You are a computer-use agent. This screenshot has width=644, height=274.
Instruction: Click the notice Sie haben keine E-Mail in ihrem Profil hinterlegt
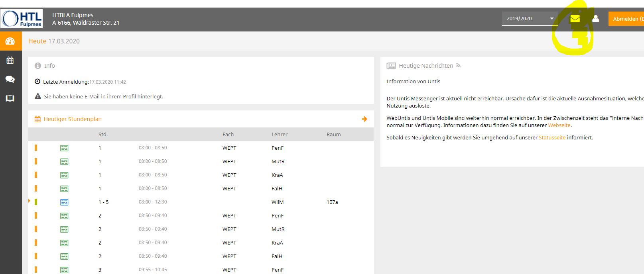point(103,96)
